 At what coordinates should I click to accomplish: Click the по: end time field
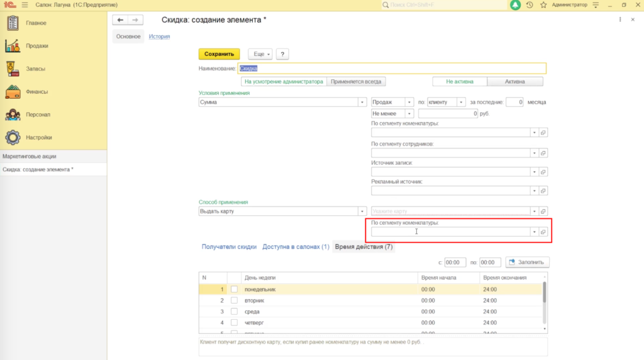click(490, 262)
